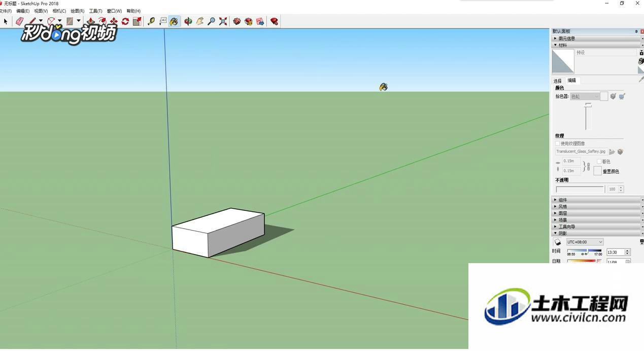
Task: Open Extension Warehouse toolbar icon
Action: click(x=249, y=21)
